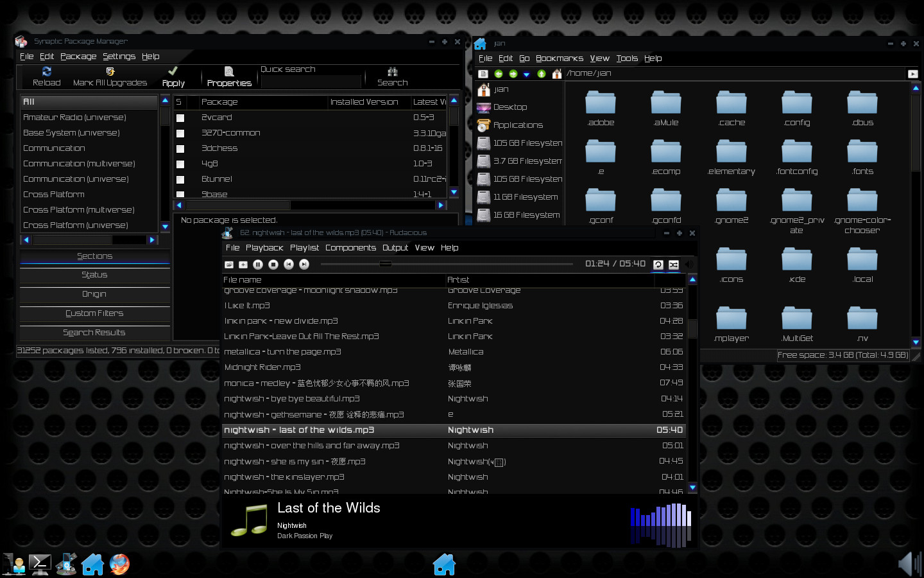
Task: Launch Firefox from bottom panel
Action: 119,565
